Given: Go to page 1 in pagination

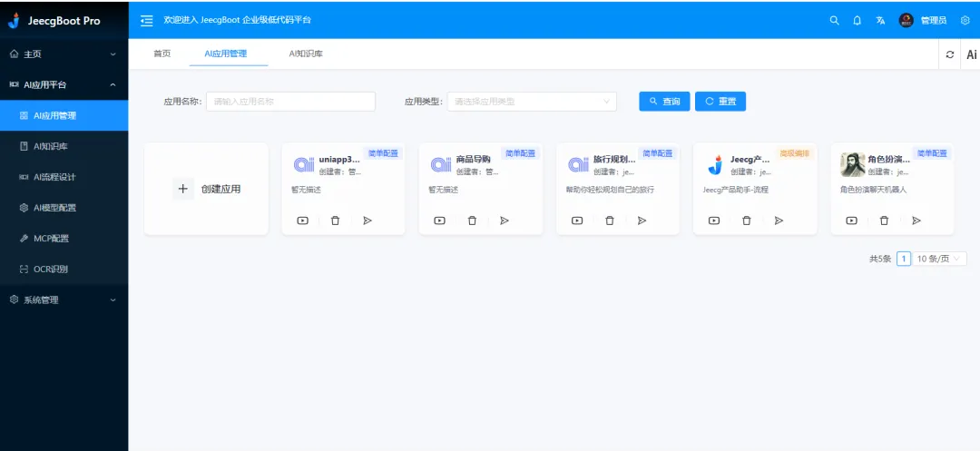Looking at the screenshot, I should 903,259.
